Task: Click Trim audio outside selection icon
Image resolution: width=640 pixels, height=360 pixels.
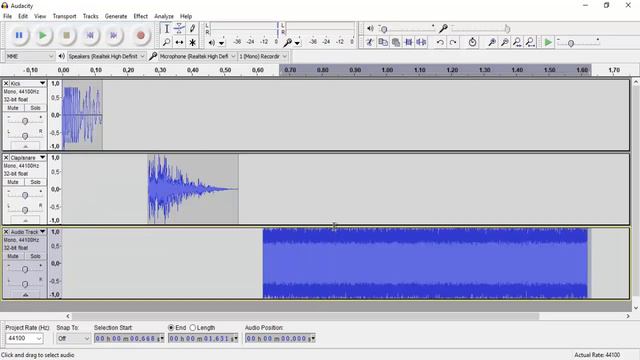Action: [x=408, y=42]
